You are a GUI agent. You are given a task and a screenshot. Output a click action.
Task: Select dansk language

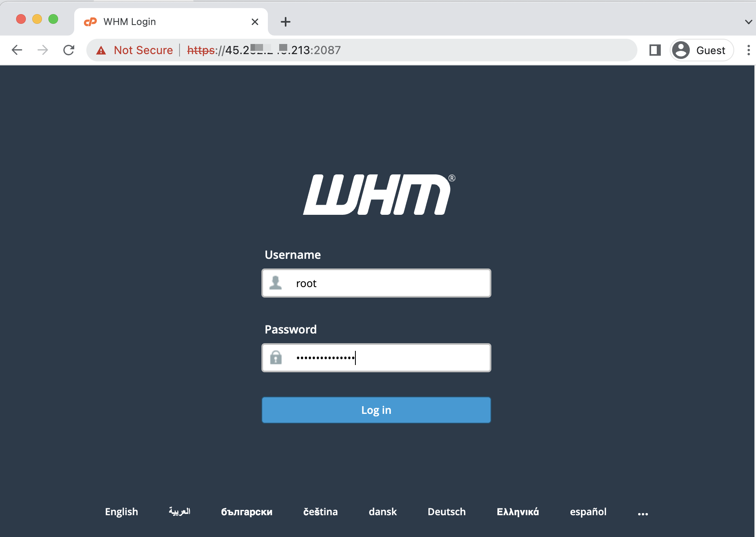click(383, 512)
